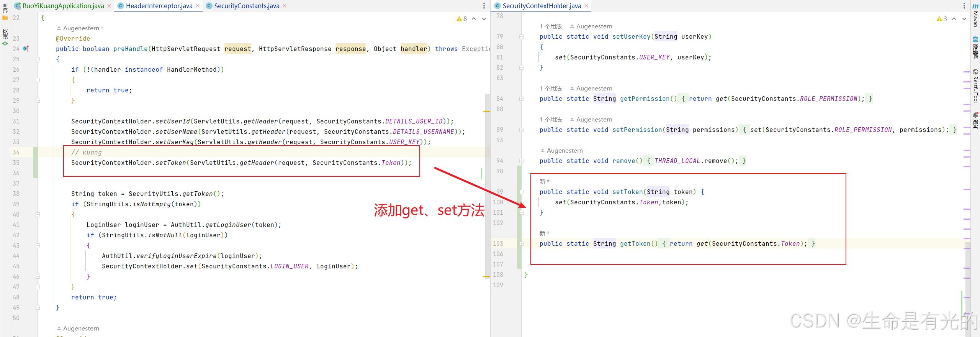The height and width of the screenshot is (337, 980).
Task: Switch to RuoYiKuangApplication.java tab
Action: 63,6
